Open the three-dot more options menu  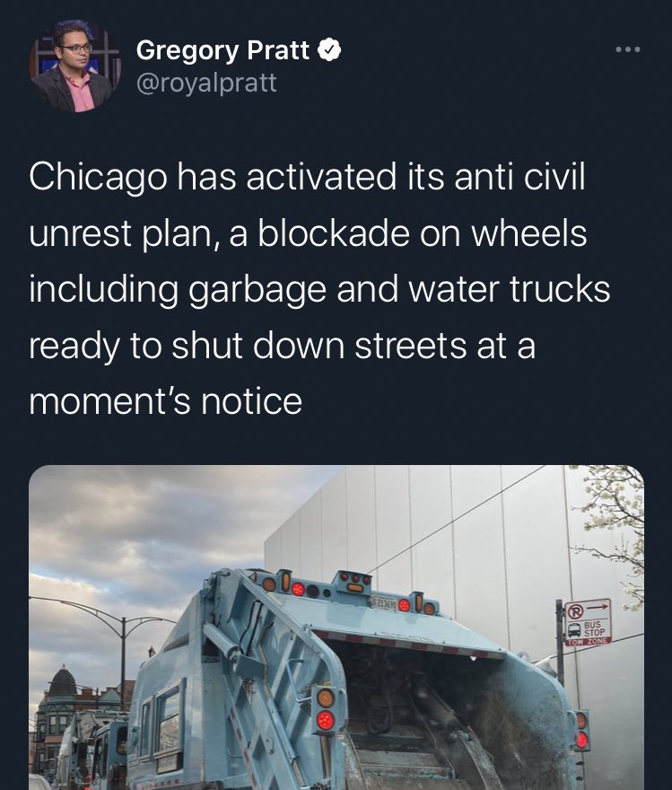(x=628, y=49)
